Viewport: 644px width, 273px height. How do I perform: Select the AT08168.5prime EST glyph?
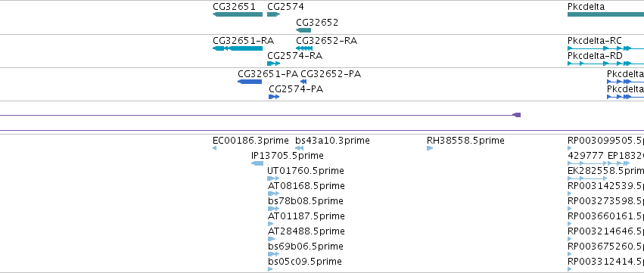pyautogui.click(x=273, y=194)
